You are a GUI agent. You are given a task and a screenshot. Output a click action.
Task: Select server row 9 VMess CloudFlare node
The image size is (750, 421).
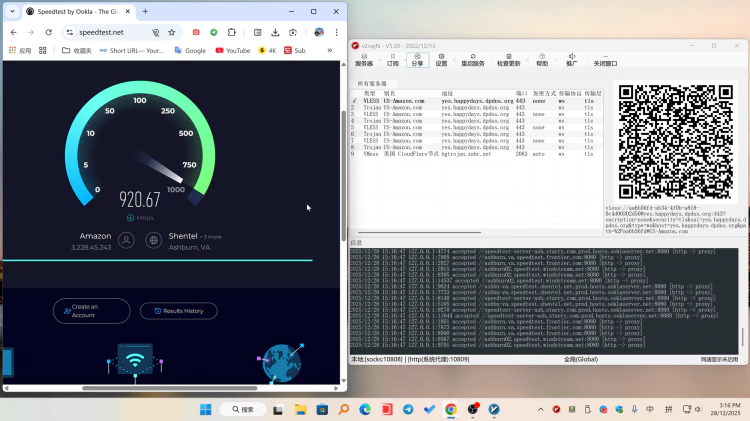476,154
